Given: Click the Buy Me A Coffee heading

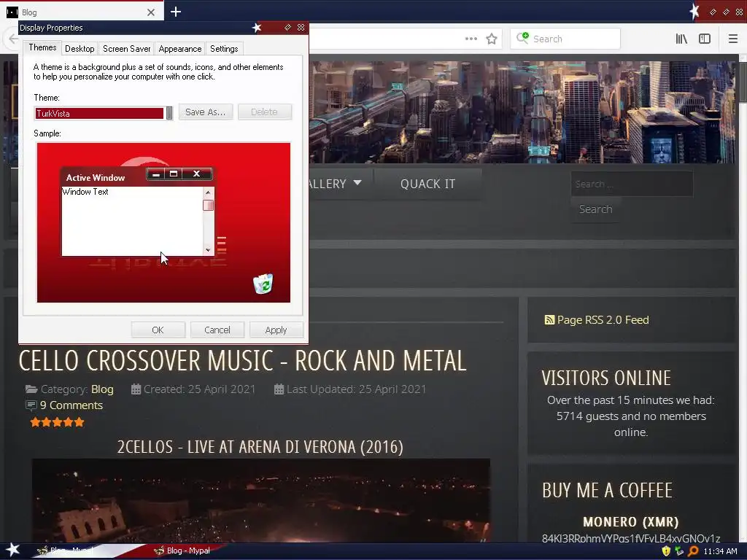Looking at the screenshot, I should (607, 490).
